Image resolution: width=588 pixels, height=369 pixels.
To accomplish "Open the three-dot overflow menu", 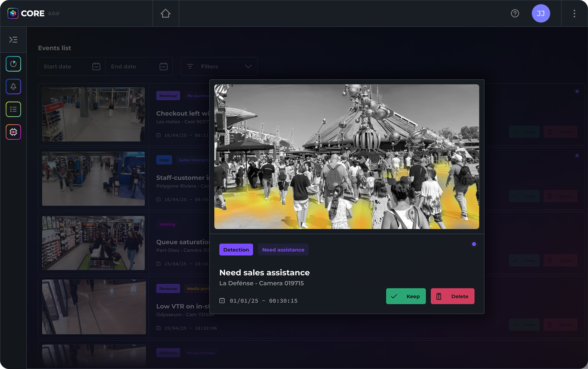I will [574, 13].
